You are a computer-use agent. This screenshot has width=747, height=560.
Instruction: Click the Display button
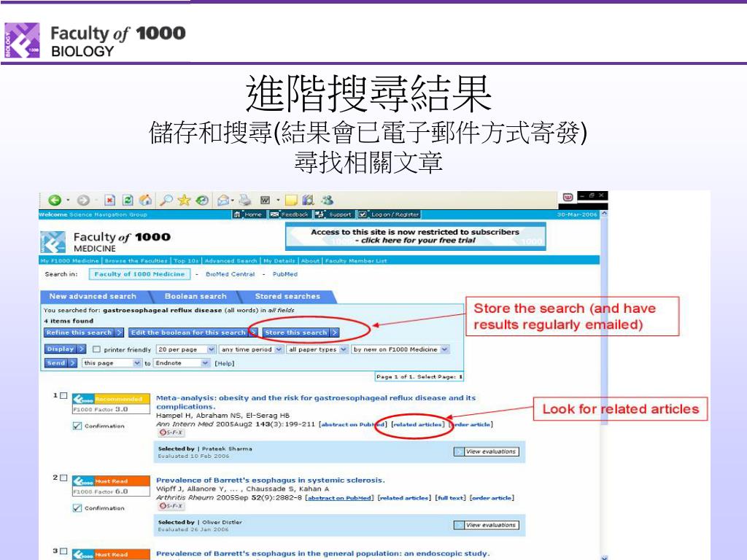(65, 349)
